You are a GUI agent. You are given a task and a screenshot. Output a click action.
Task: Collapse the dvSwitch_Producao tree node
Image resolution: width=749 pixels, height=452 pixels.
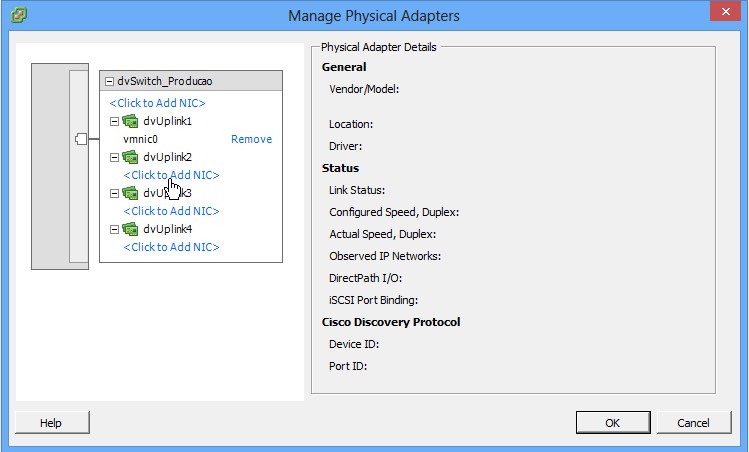click(109, 83)
